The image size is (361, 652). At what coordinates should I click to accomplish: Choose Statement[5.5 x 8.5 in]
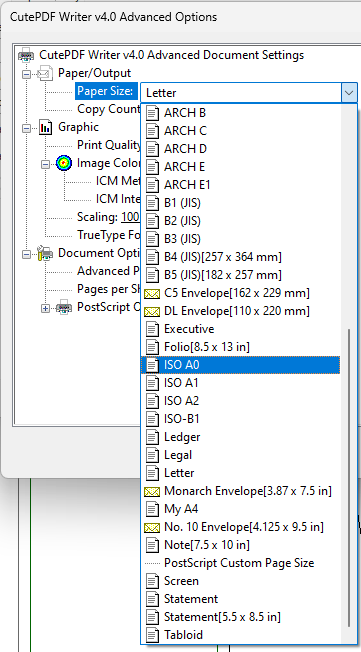point(240,617)
